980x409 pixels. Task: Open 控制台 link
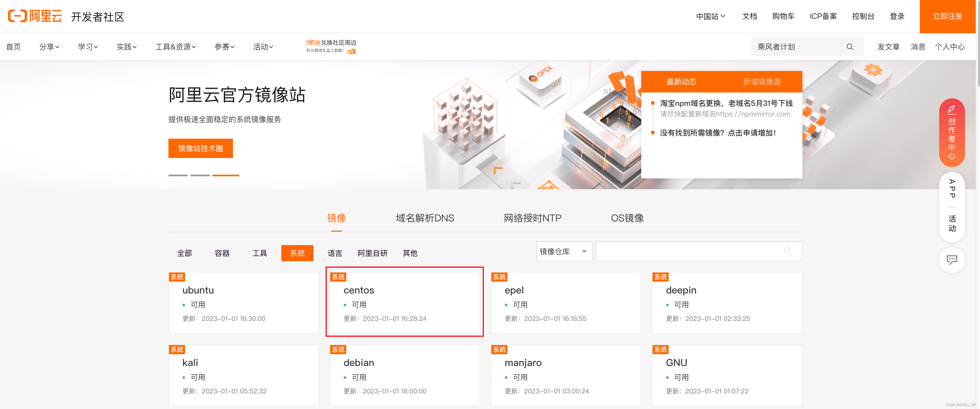[863, 16]
